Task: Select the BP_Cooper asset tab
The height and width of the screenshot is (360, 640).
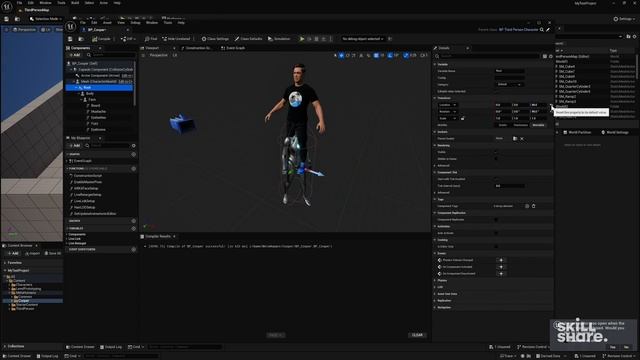Action: pyautogui.click(x=96, y=30)
